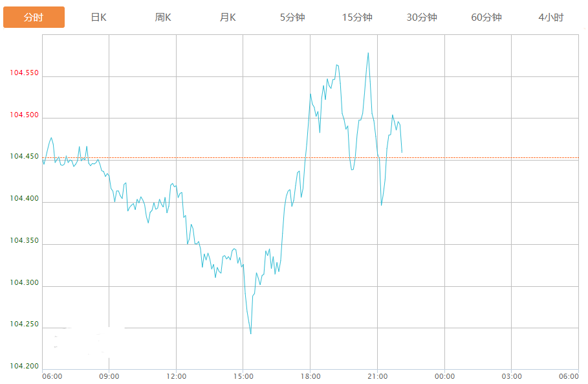Image resolution: width=588 pixels, height=384 pixels.
Task: Click the green 104.250 price axis label
Action: coord(25,324)
